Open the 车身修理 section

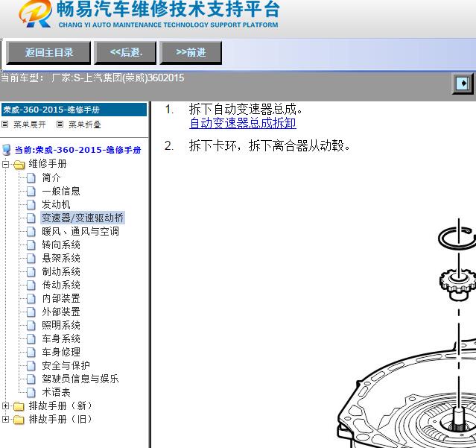click(61, 352)
